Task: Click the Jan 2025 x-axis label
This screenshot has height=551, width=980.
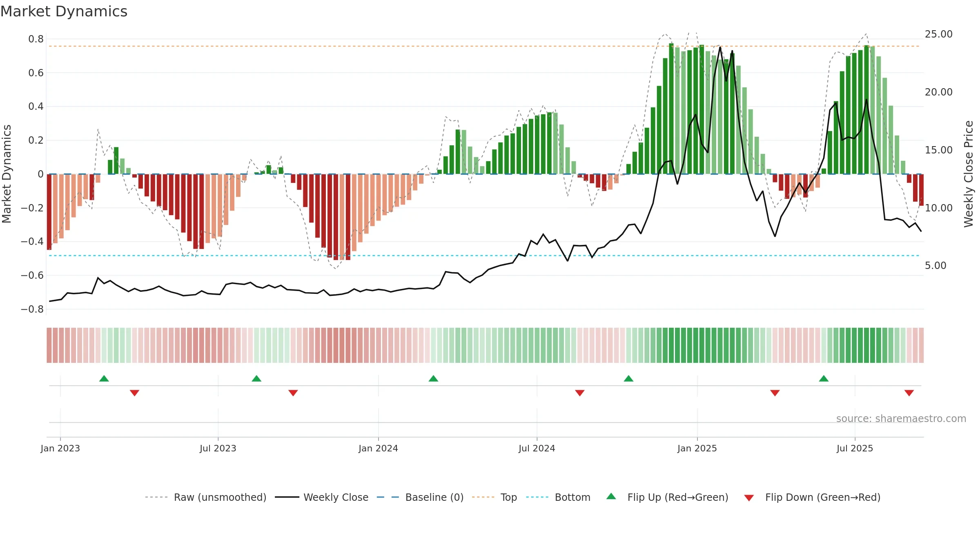Action: coord(697,448)
